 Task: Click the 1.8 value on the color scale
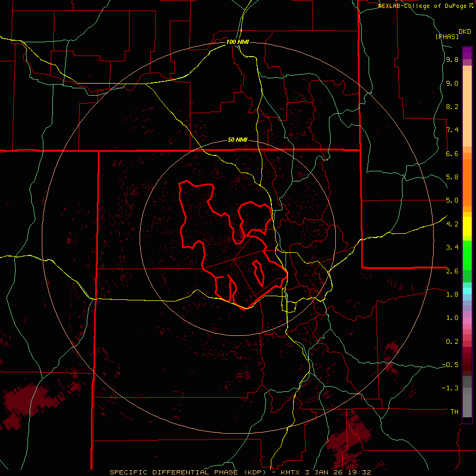click(452, 294)
